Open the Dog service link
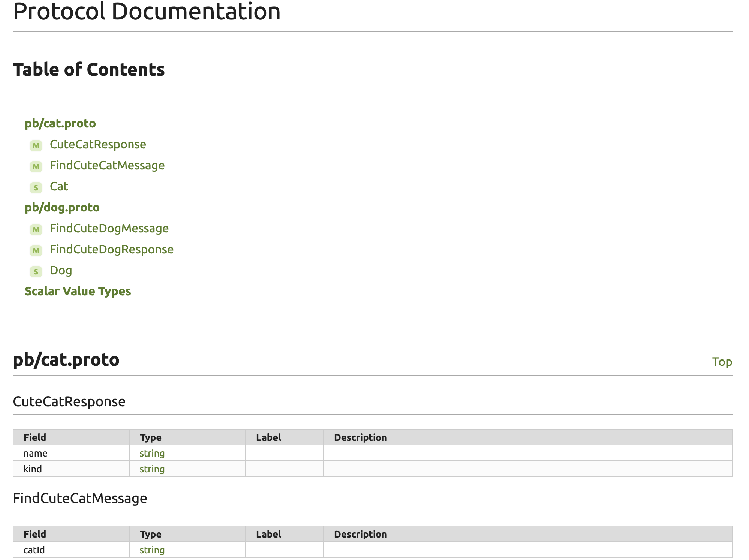The width and height of the screenshot is (749, 560). pos(61,270)
